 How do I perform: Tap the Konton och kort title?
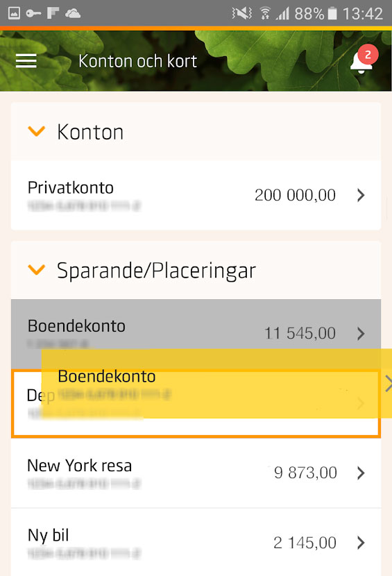click(x=138, y=61)
